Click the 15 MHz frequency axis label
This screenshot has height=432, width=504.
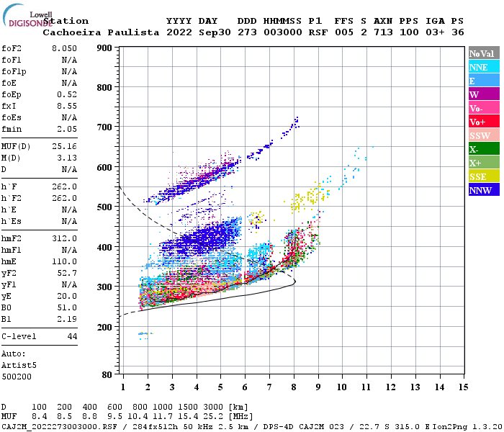pos(463,387)
